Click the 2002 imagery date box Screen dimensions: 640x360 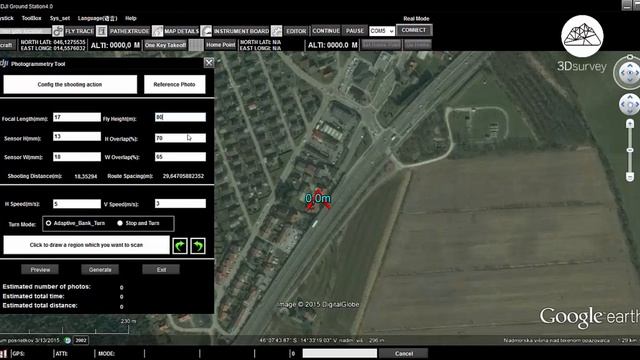coord(81,340)
